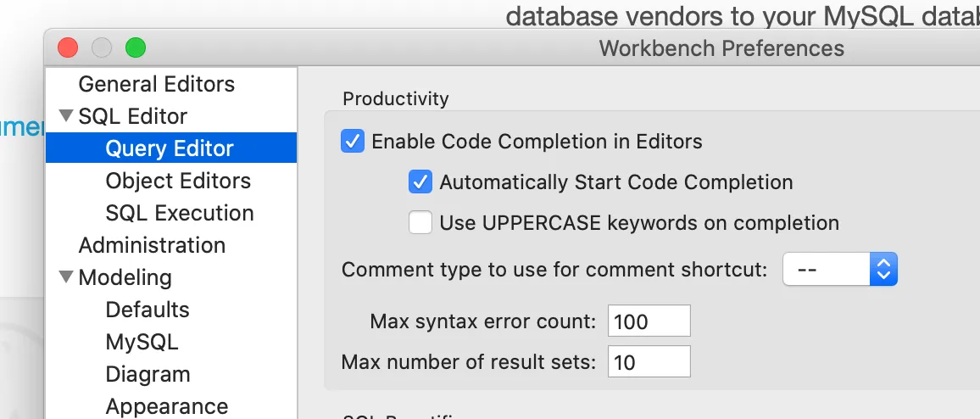Click the Max syntax error count field

point(649,321)
